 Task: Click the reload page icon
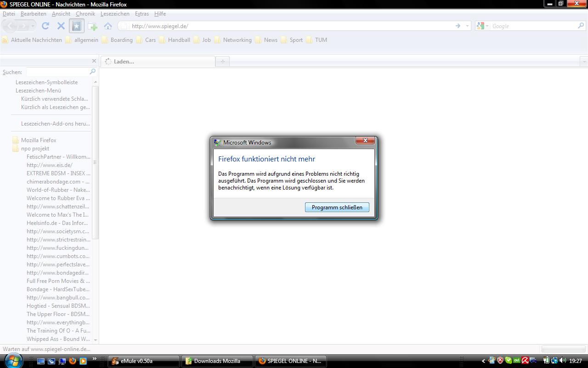(x=45, y=26)
